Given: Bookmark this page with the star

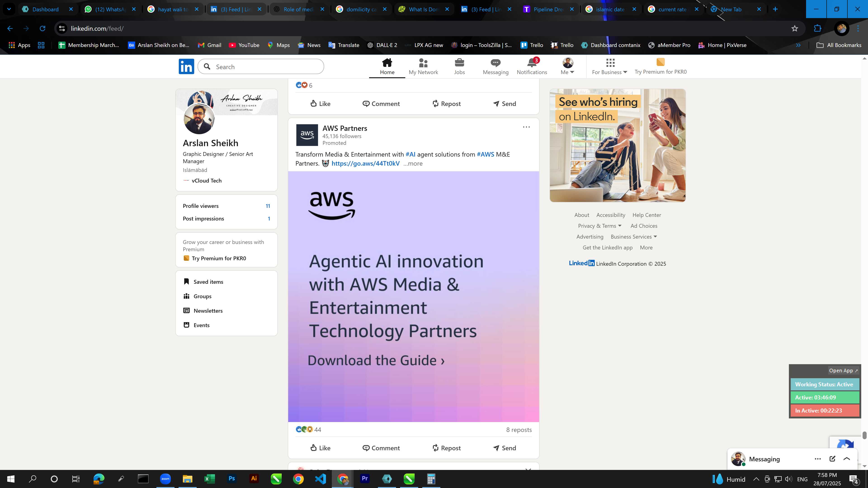Looking at the screenshot, I should [795, 29].
